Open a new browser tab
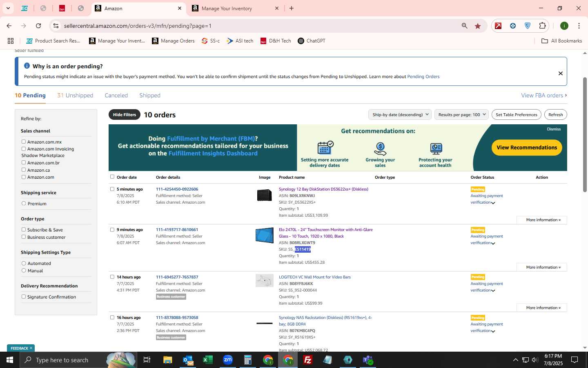This screenshot has height=368, width=588. [x=291, y=8]
